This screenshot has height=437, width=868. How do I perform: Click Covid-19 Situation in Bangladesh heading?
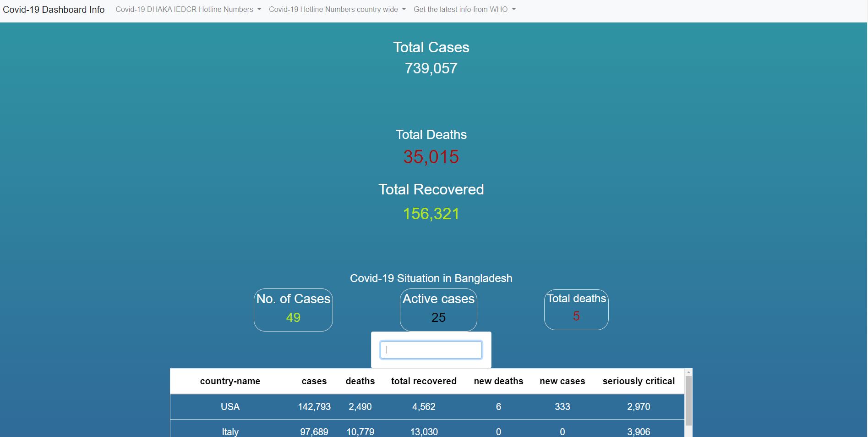coord(431,278)
